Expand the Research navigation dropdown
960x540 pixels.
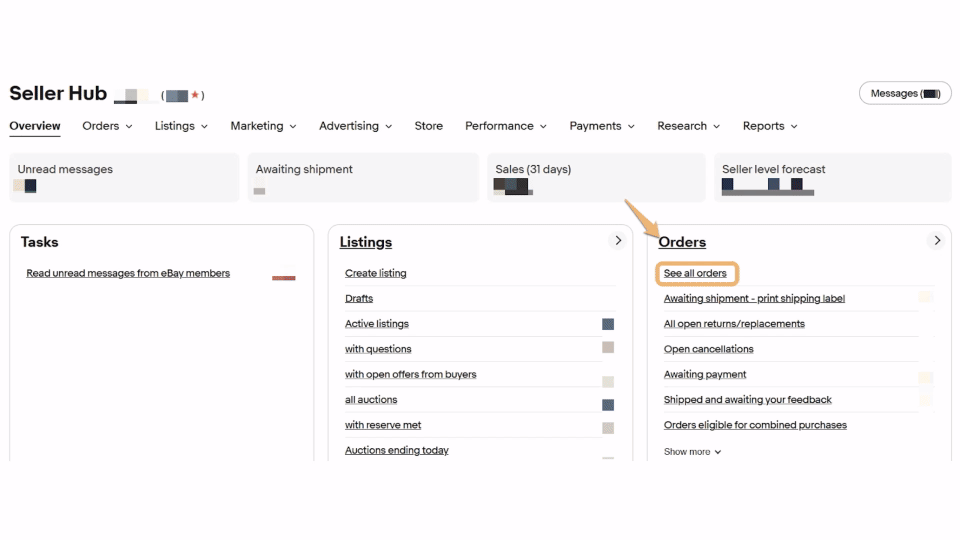688,126
